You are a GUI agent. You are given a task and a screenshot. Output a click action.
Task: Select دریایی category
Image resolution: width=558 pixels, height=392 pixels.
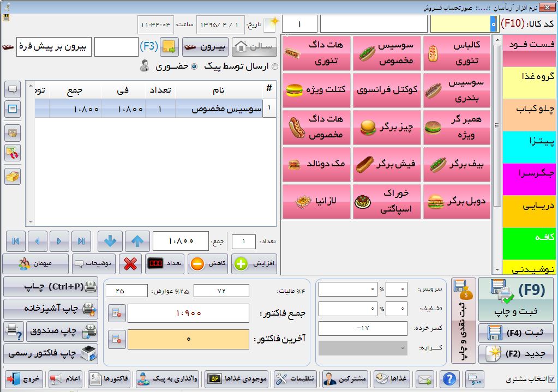click(529, 212)
